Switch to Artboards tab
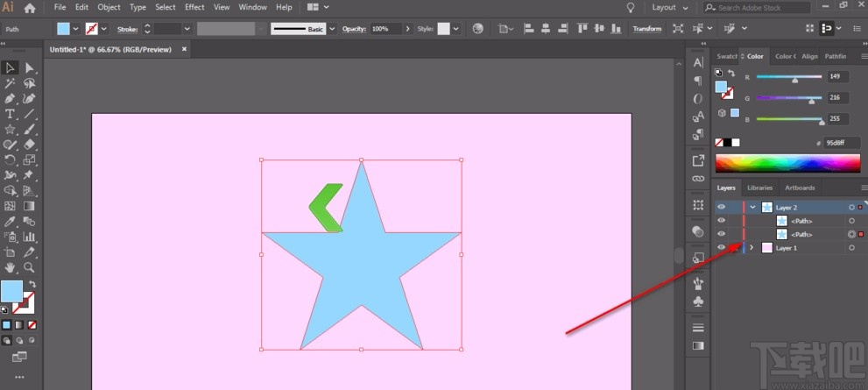The image size is (868, 390). 800,188
